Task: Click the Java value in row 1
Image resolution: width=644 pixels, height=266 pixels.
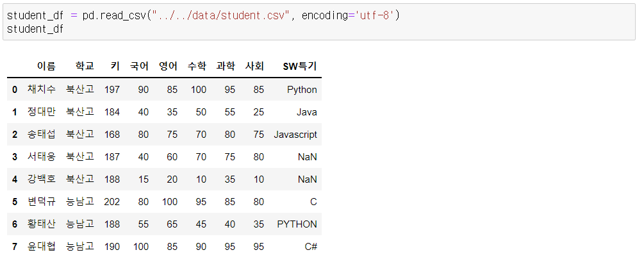Action: [x=307, y=112]
